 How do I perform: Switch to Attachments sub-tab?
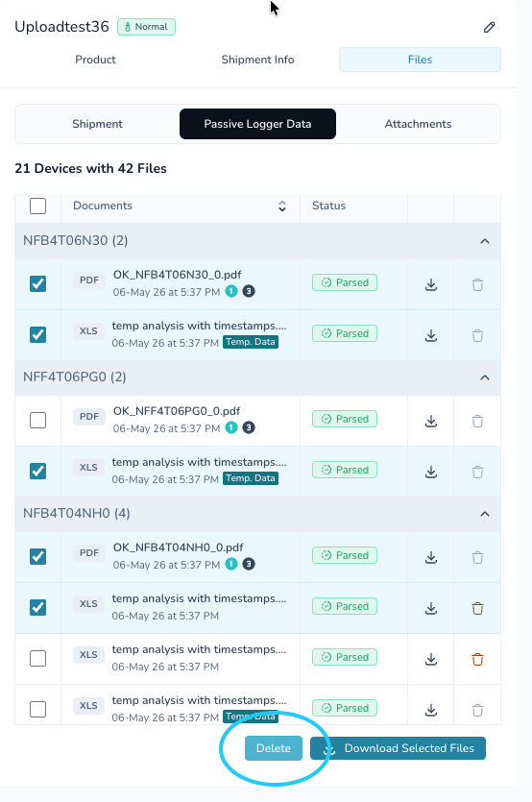tap(418, 124)
